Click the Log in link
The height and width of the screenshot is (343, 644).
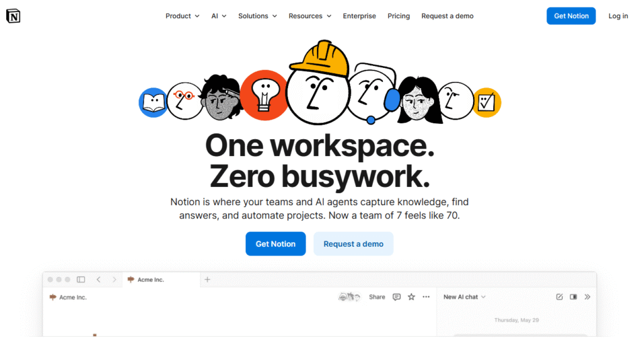(618, 16)
